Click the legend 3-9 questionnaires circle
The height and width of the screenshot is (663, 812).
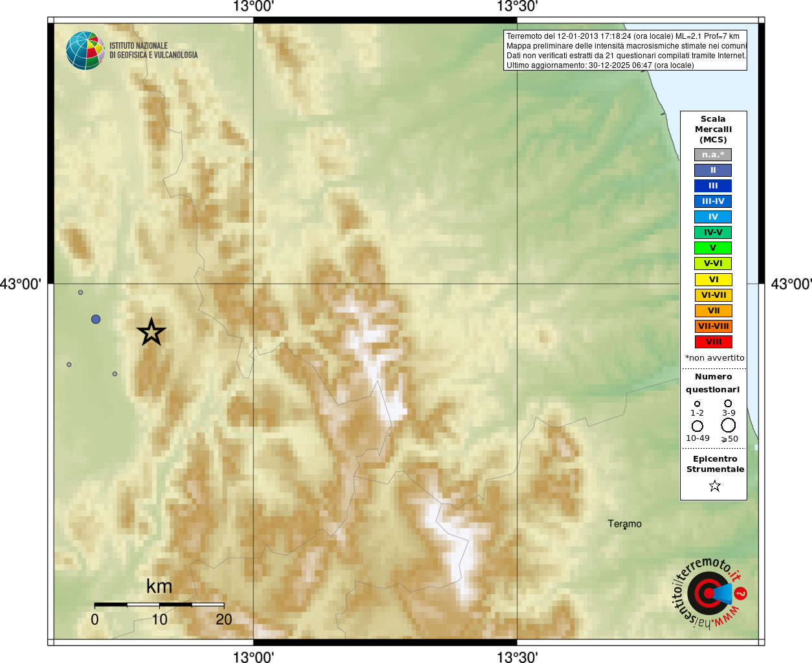[728, 403]
